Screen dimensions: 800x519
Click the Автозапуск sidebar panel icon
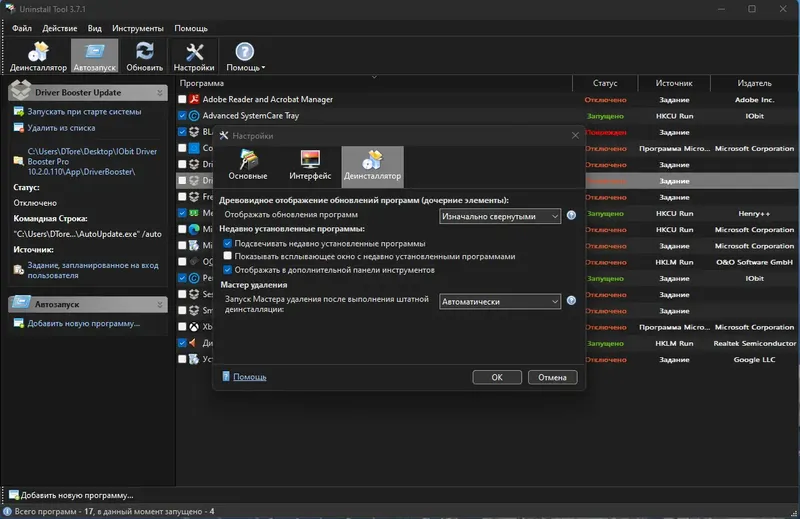[21, 302]
